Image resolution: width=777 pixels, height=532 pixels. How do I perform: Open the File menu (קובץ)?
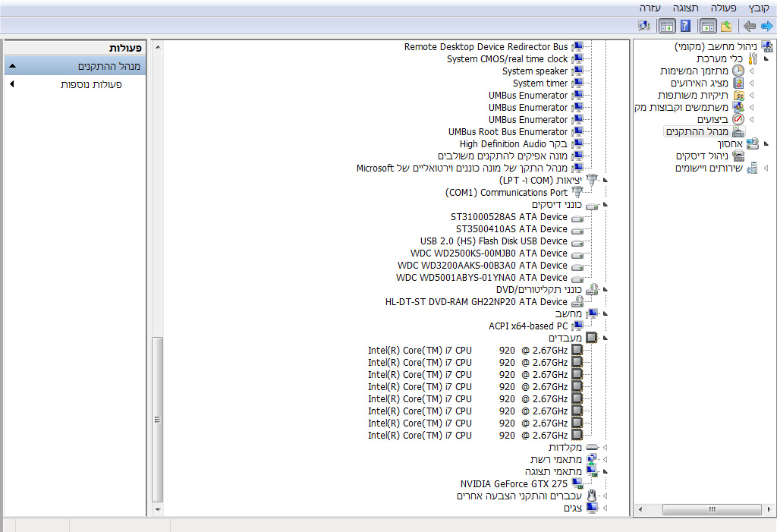tap(759, 8)
